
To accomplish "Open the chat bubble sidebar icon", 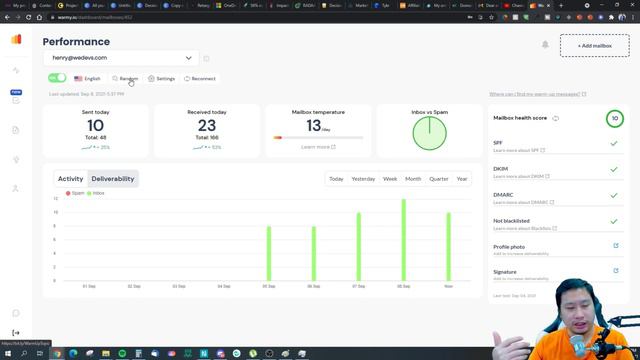I will click(x=16, y=313).
